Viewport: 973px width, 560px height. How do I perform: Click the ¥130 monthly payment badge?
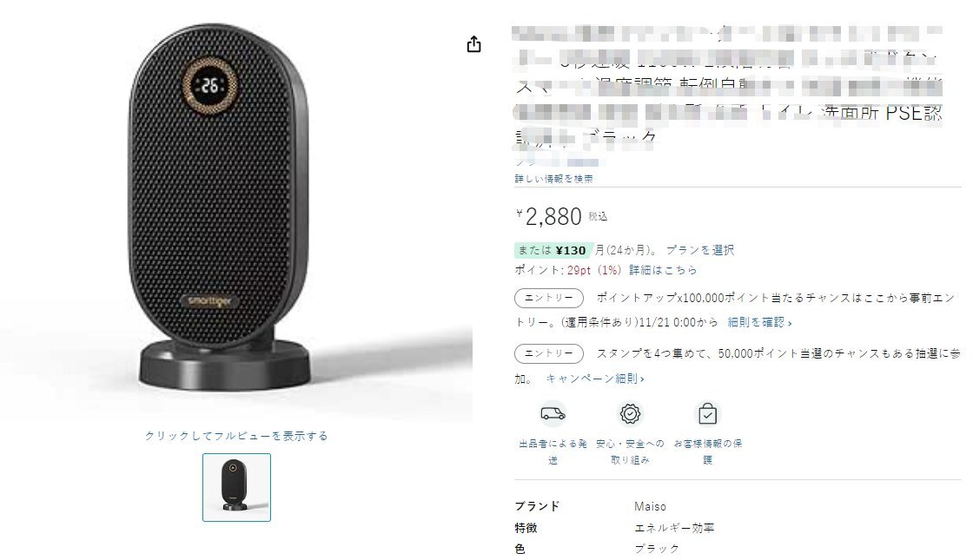(553, 250)
